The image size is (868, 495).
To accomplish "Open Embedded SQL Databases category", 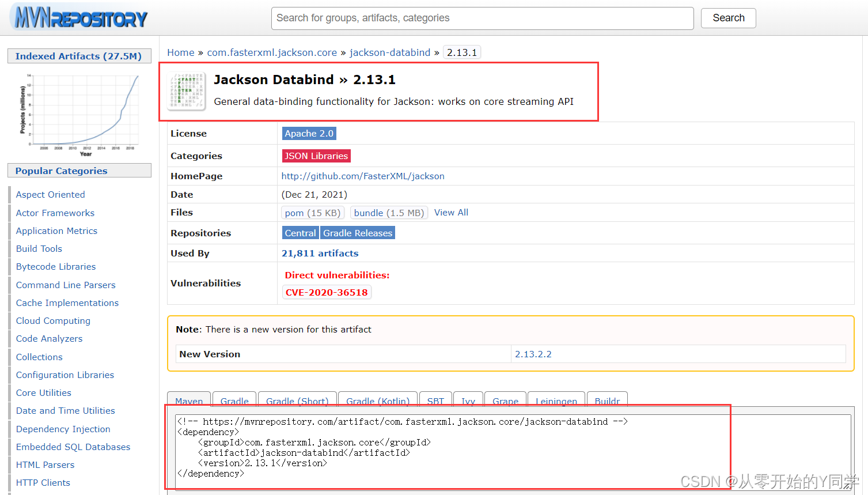I will point(73,447).
